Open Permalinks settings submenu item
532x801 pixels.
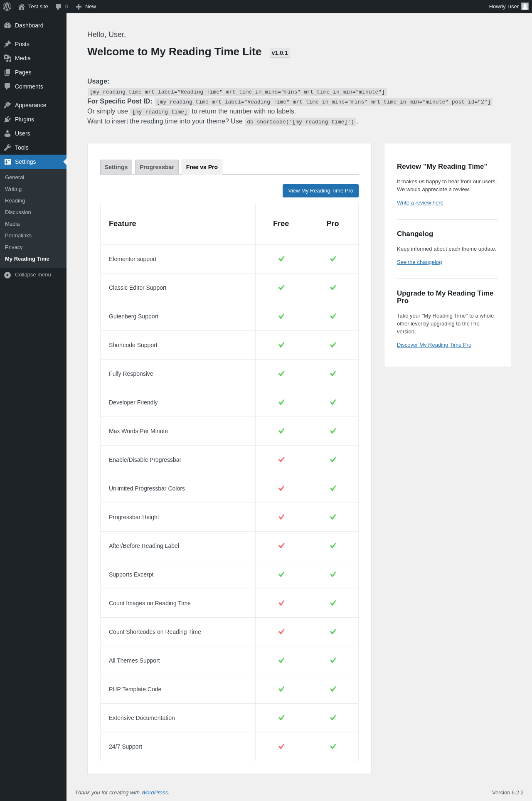18,236
